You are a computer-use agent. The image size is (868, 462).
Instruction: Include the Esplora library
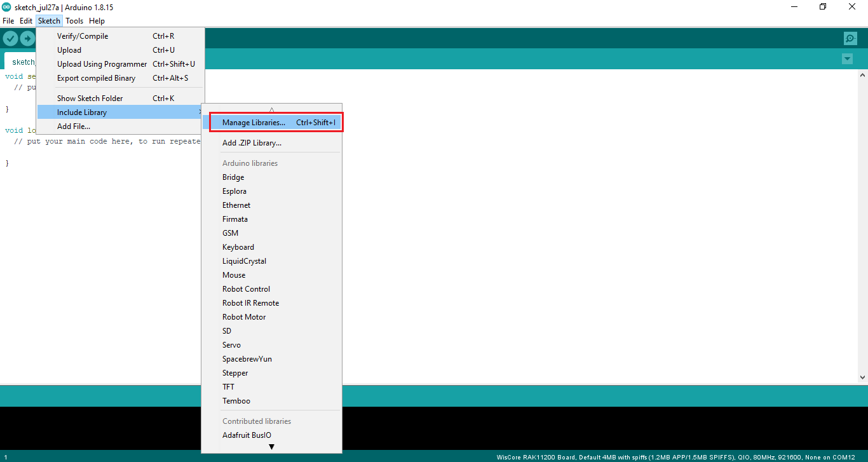click(x=272, y=191)
